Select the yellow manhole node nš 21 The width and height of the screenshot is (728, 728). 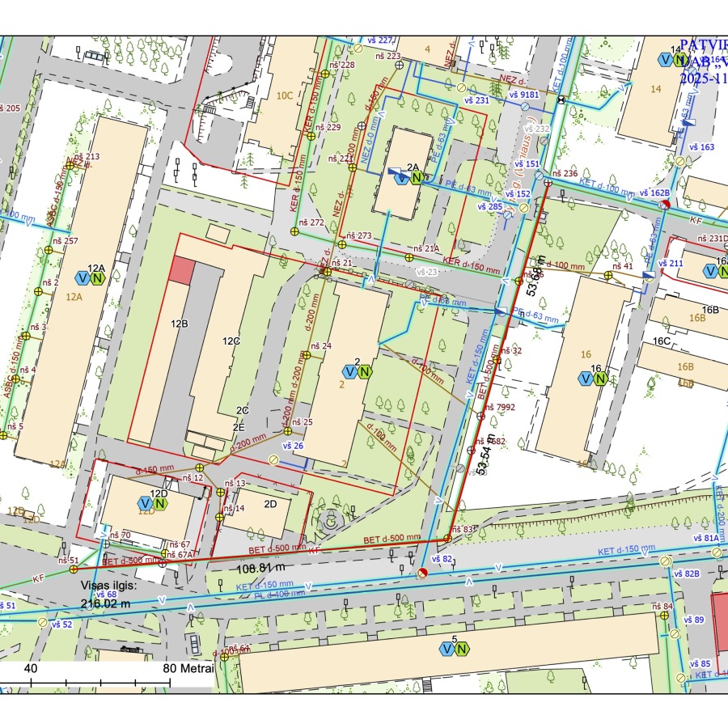[327, 272]
